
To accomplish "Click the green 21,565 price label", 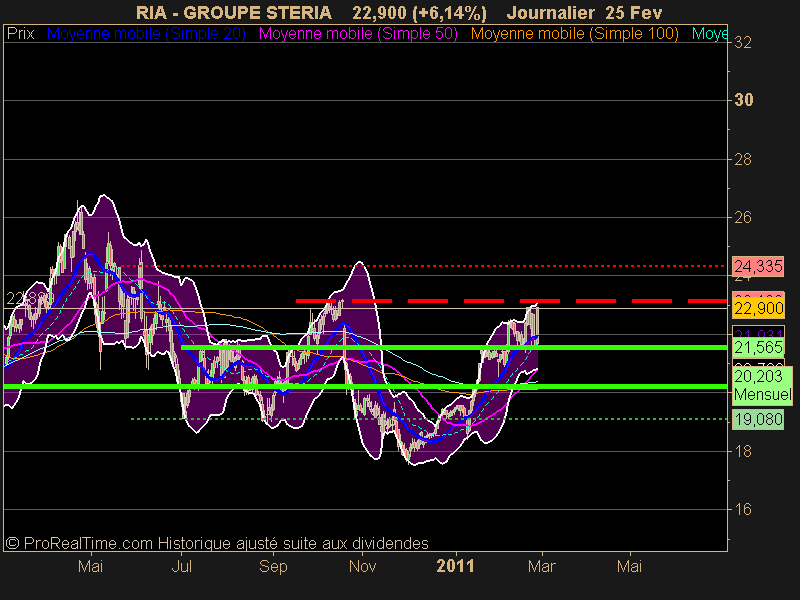I will tap(758, 347).
